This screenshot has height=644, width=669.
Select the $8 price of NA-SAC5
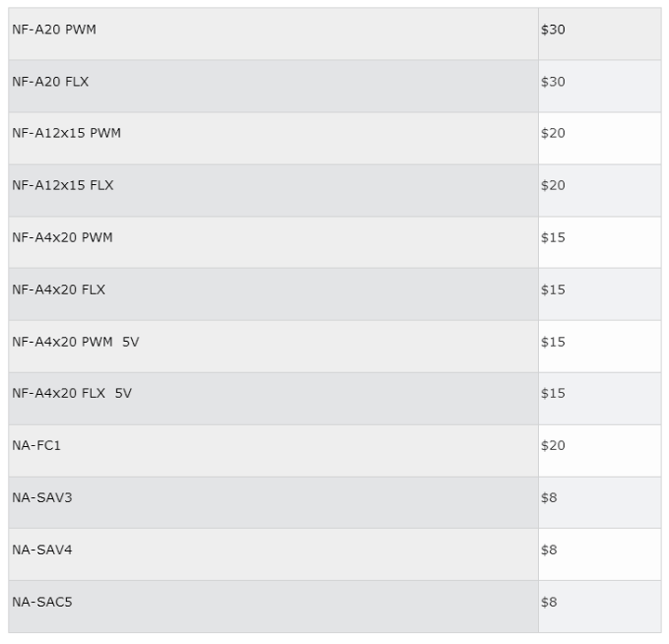click(549, 601)
